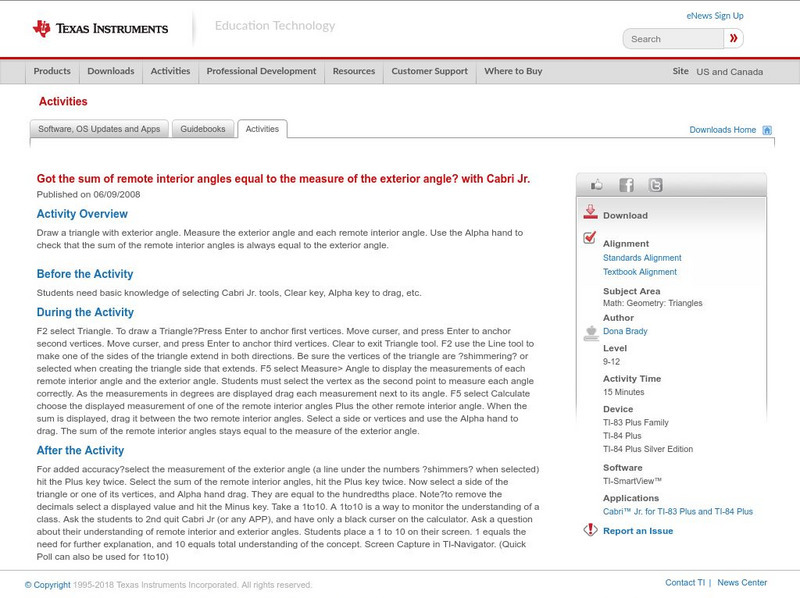Click the '15 Minutes' activity time

tap(623, 392)
